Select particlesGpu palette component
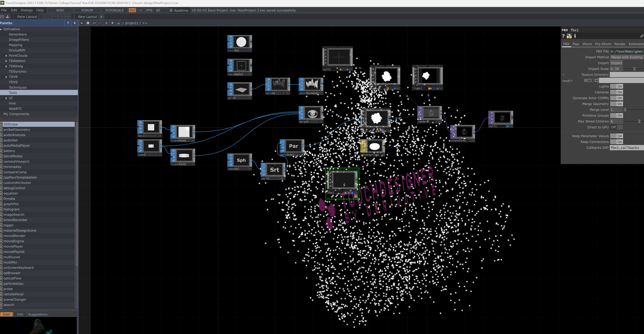The width and height of the screenshot is (644, 334). point(13,284)
